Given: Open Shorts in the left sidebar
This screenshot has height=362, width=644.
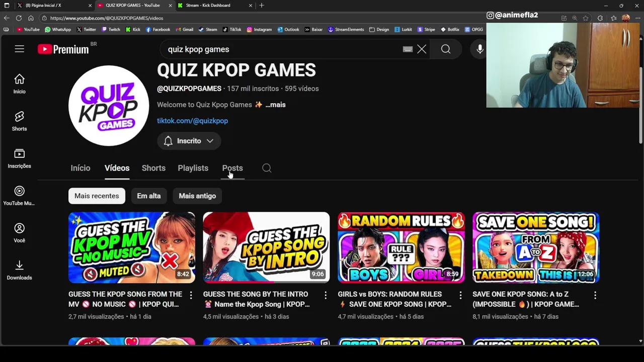Looking at the screenshot, I should [x=19, y=121].
